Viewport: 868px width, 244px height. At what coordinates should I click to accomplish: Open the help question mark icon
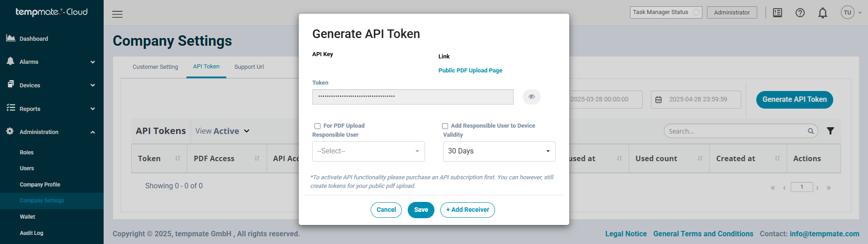800,13
